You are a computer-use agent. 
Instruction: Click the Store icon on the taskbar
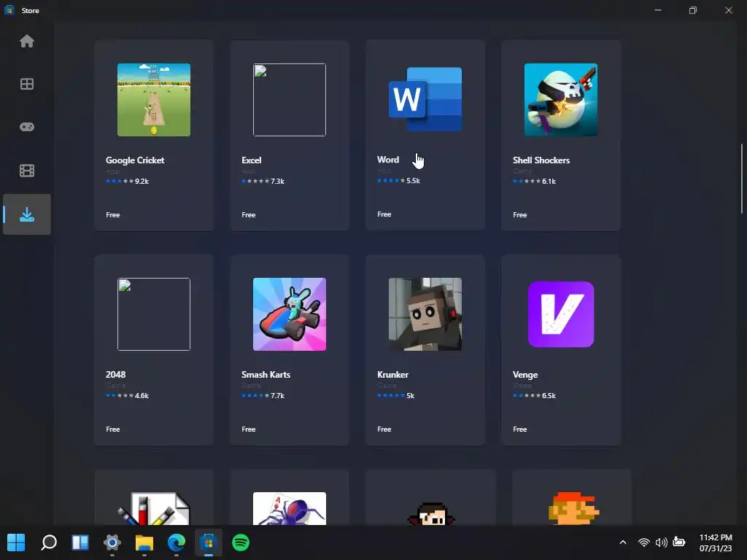[208, 542]
